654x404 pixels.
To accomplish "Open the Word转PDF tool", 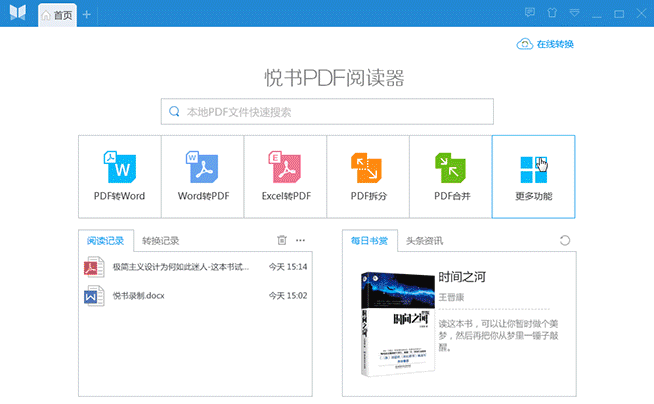I will (203, 176).
